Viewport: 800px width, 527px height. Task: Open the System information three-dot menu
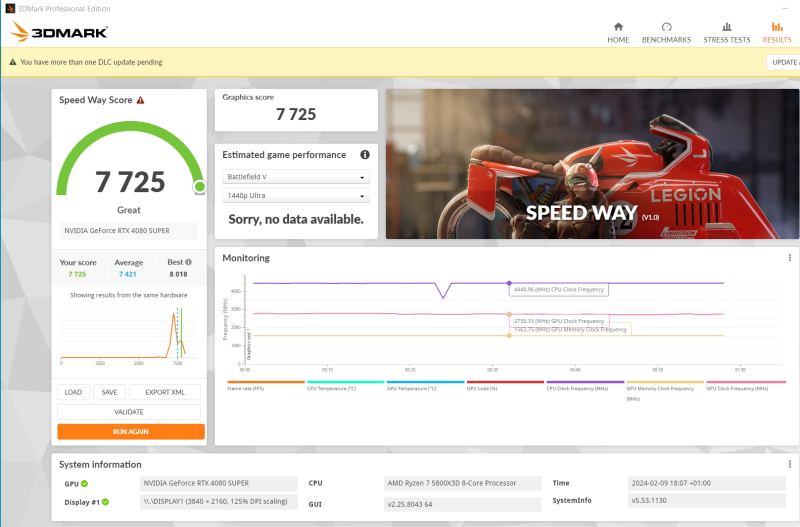pyautogui.click(x=790, y=464)
